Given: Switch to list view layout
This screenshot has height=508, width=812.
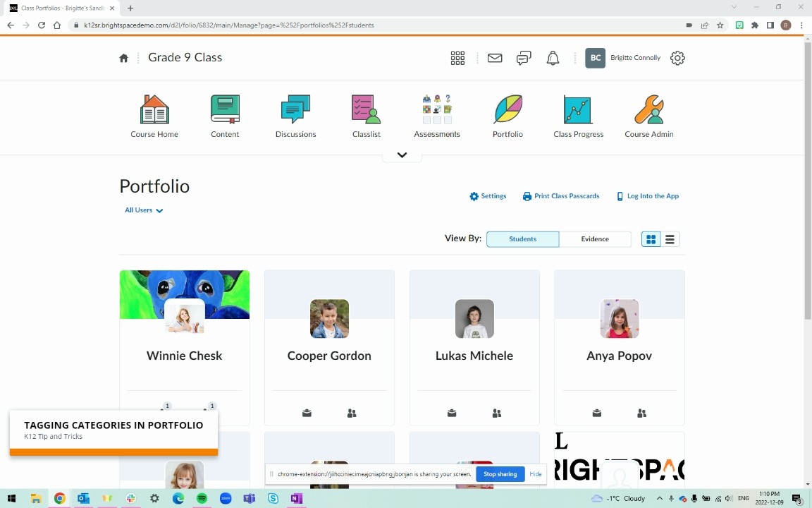Looking at the screenshot, I should coord(670,239).
